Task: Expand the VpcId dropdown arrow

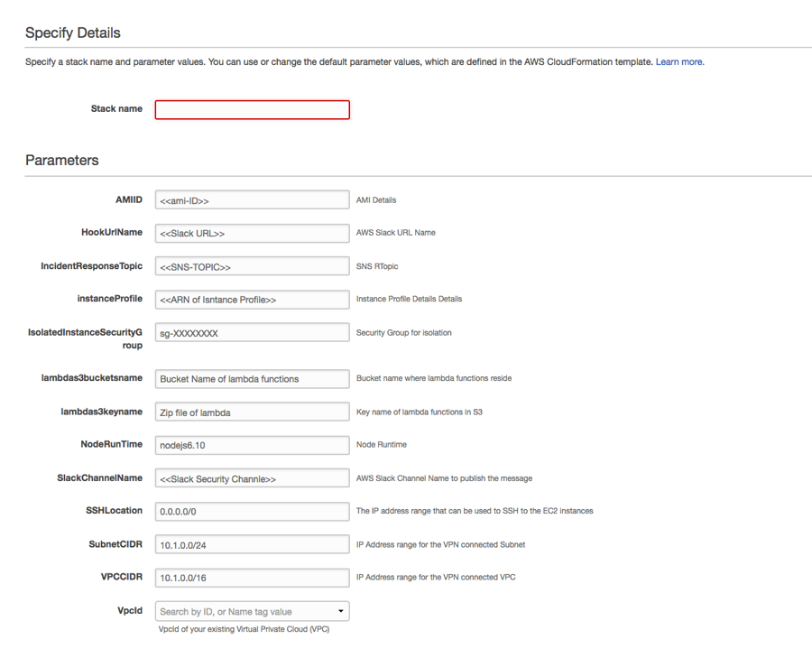Action: click(340, 611)
